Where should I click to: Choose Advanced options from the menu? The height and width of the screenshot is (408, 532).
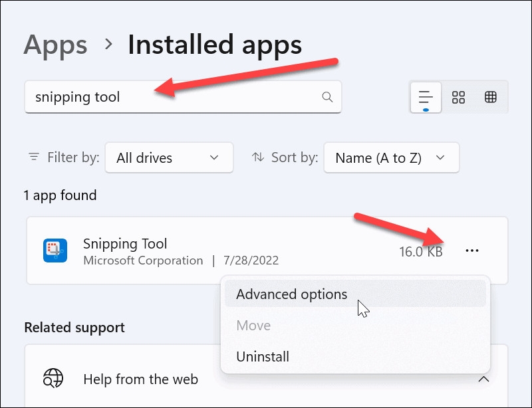pyautogui.click(x=291, y=294)
